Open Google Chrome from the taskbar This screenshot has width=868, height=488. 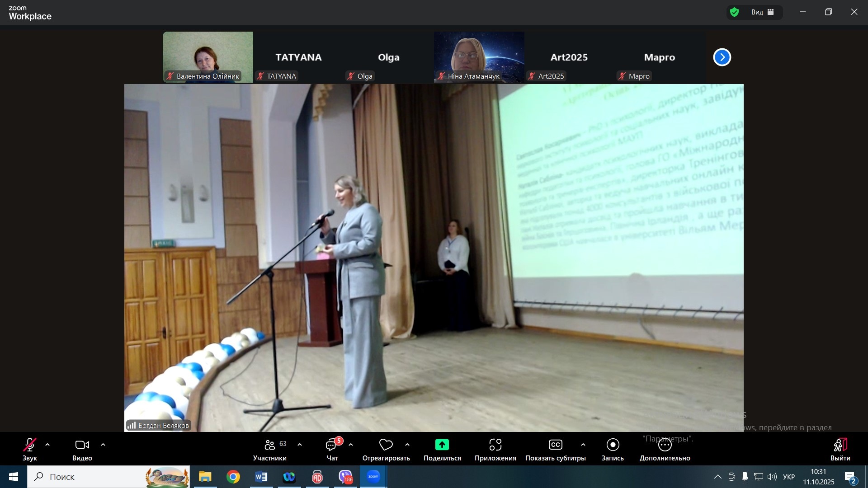(x=233, y=477)
